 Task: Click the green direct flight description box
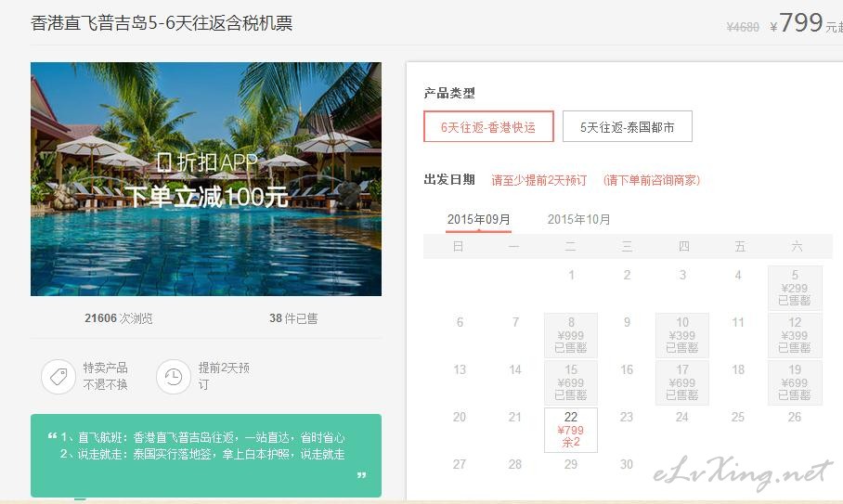tap(206, 456)
